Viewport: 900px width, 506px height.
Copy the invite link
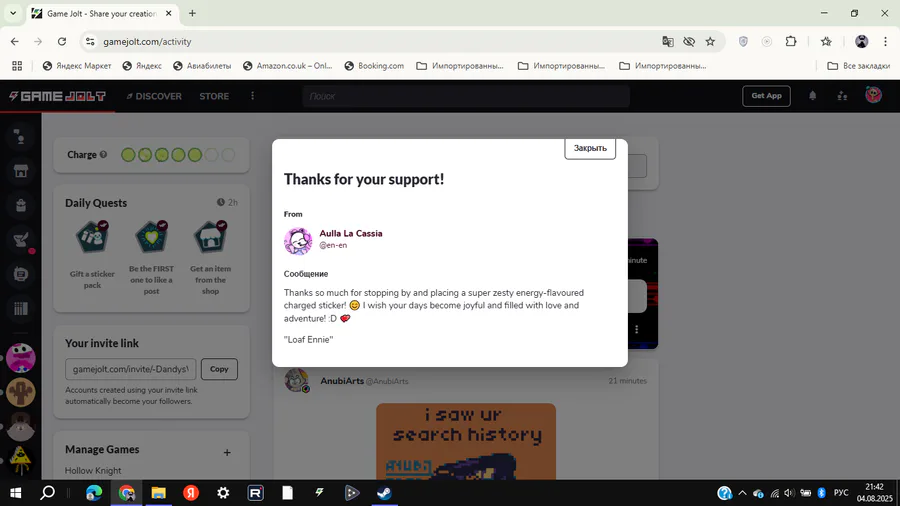coord(219,369)
